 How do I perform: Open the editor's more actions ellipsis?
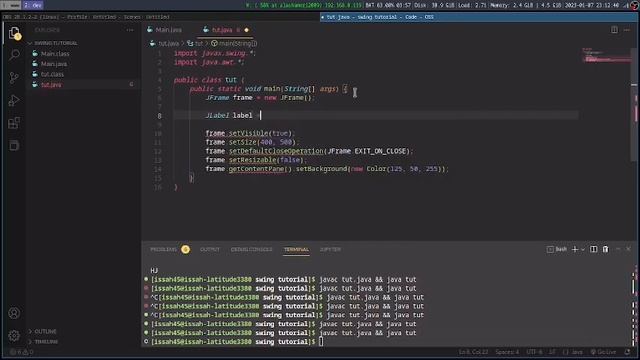click(627, 30)
